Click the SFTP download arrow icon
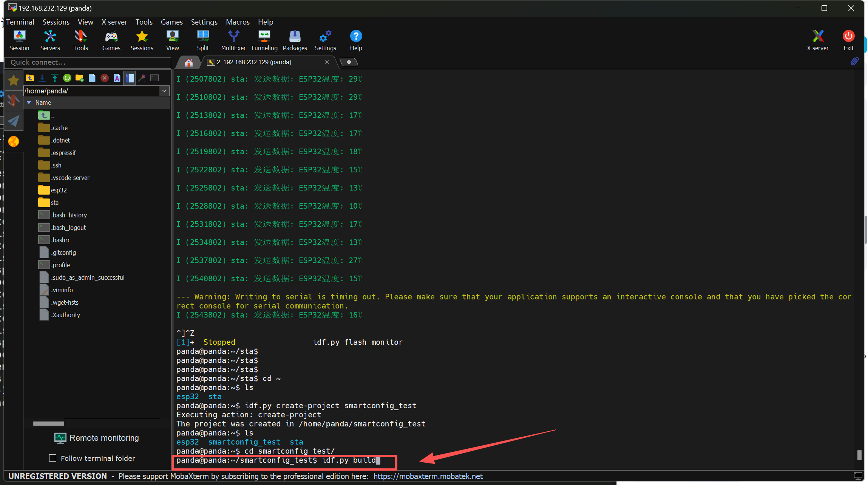Viewport: 868px width, 485px height. pyautogui.click(x=42, y=78)
